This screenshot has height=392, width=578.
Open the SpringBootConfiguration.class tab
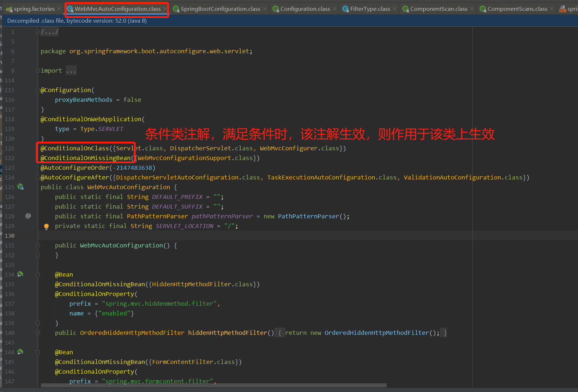220,9
